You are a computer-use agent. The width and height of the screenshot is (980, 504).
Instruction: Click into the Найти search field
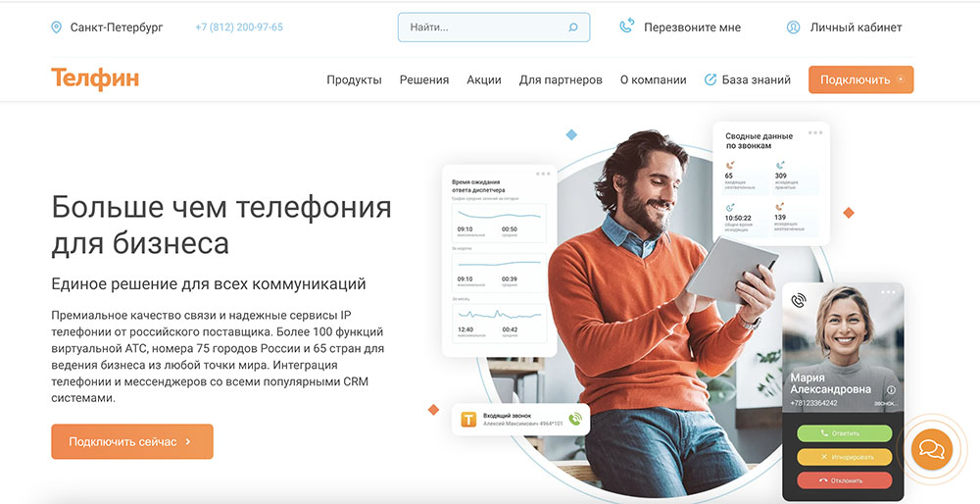coord(494,27)
